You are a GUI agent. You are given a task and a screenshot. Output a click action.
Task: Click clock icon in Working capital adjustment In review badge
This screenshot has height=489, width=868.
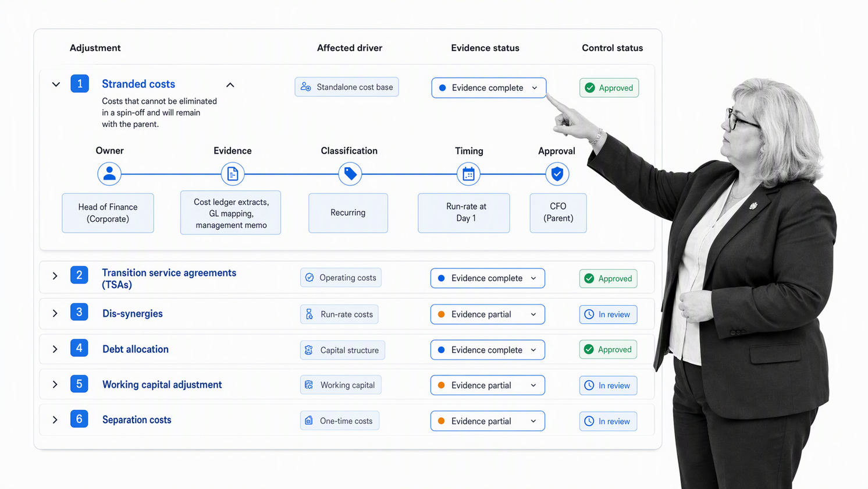point(589,385)
